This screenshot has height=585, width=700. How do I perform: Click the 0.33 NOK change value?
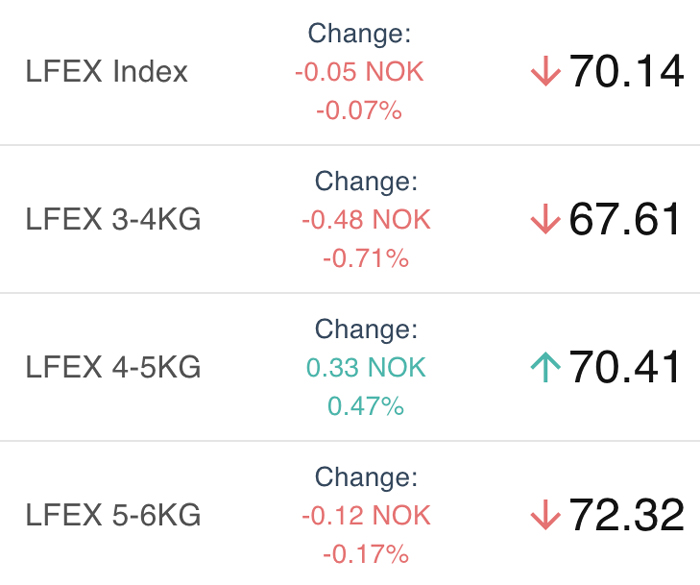point(366,367)
